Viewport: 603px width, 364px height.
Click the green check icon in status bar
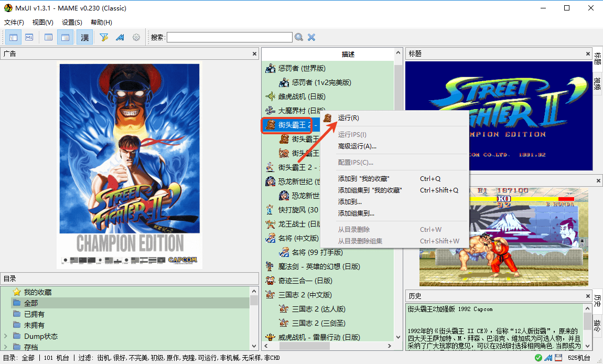539,358
